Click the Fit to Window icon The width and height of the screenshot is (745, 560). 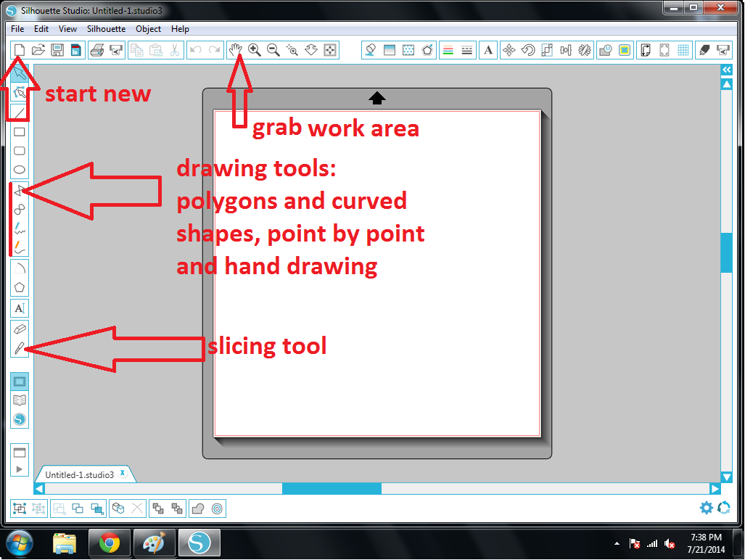[330, 50]
